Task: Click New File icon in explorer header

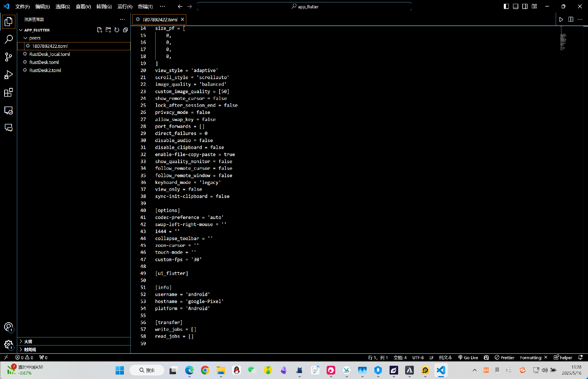Action: [100, 30]
